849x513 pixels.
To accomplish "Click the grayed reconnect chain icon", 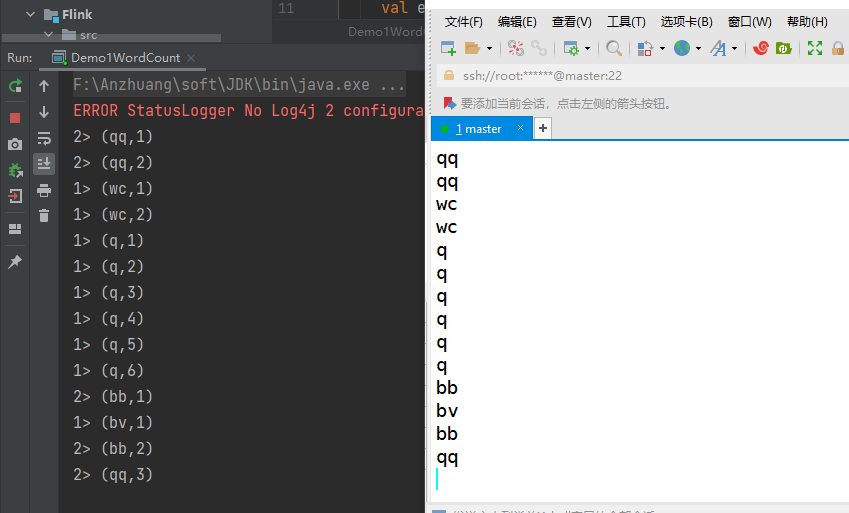I will 539,48.
